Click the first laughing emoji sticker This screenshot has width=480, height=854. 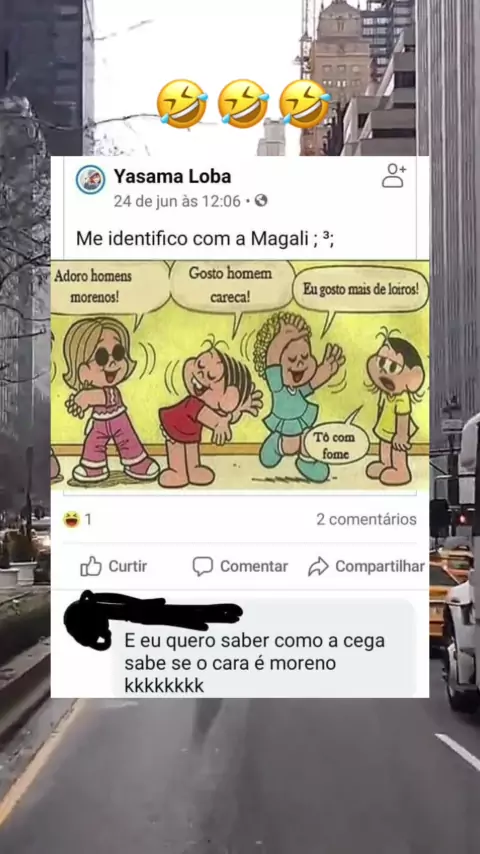[183, 104]
